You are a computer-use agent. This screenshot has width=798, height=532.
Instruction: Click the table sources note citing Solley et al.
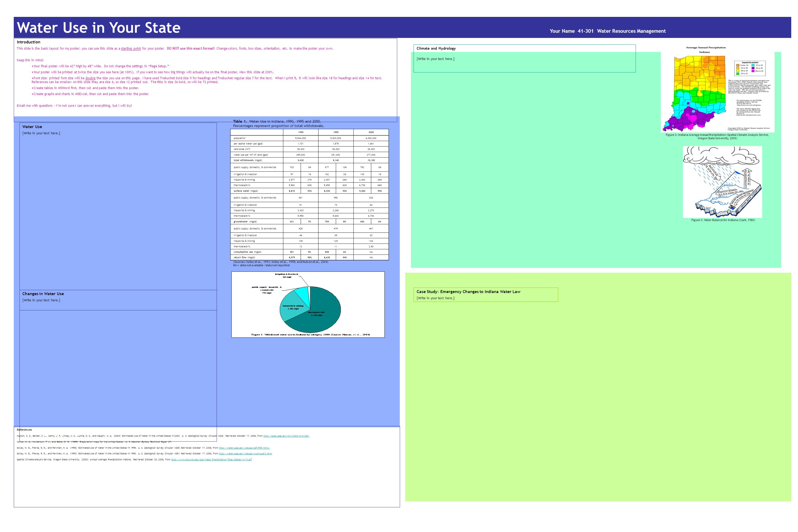tap(281, 262)
